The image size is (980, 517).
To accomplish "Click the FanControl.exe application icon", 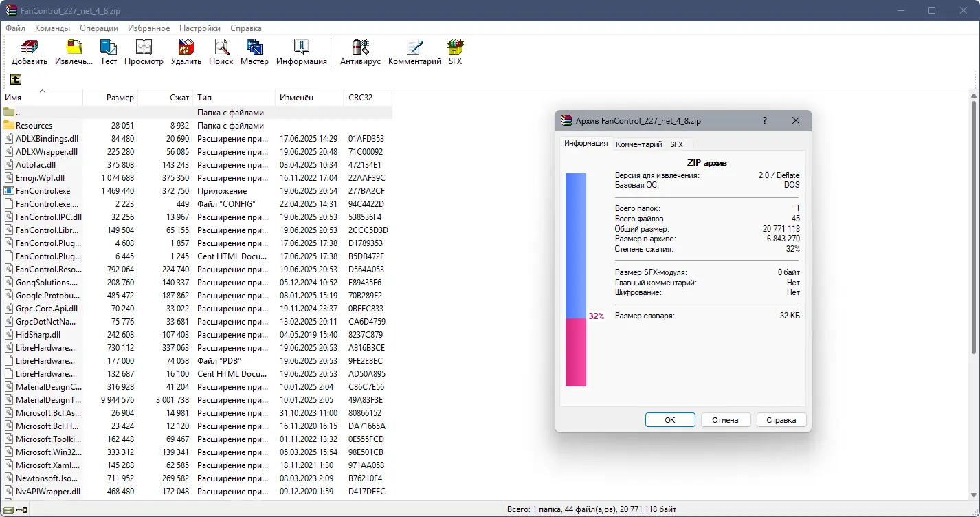I will [x=9, y=190].
